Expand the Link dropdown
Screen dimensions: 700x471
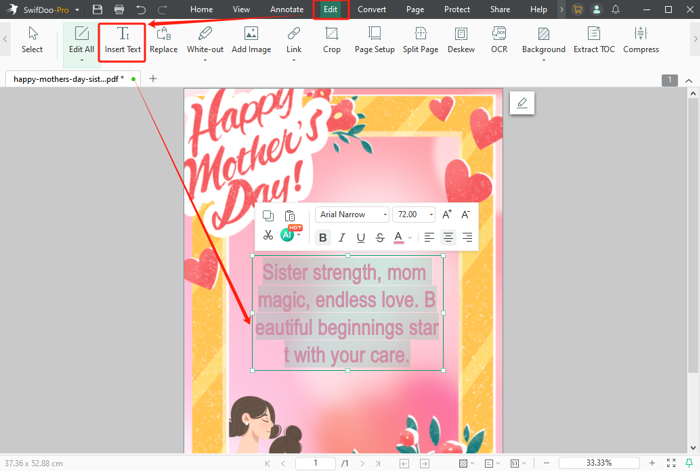294,60
